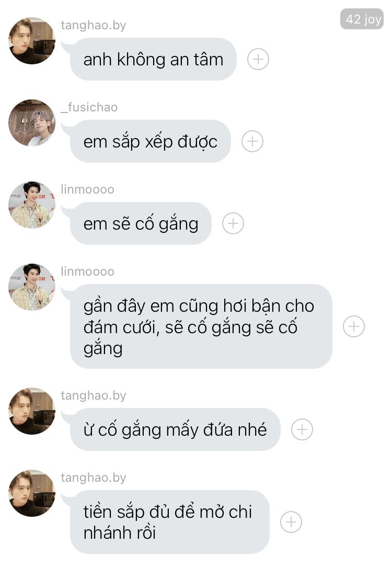Open tanghao.by avatar on "ừ cố gắng" message

pos(32,411)
